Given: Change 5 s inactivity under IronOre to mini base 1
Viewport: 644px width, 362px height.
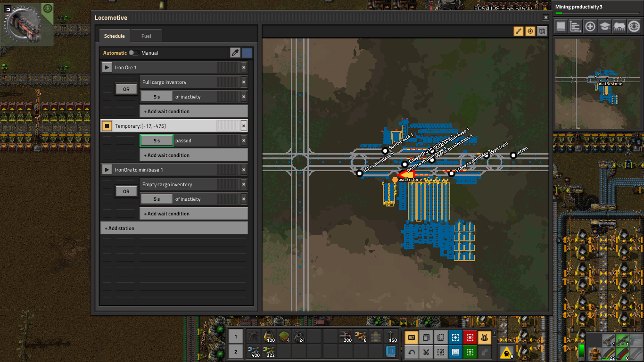Looking at the screenshot, I should pyautogui.click(x=157, y=199).
